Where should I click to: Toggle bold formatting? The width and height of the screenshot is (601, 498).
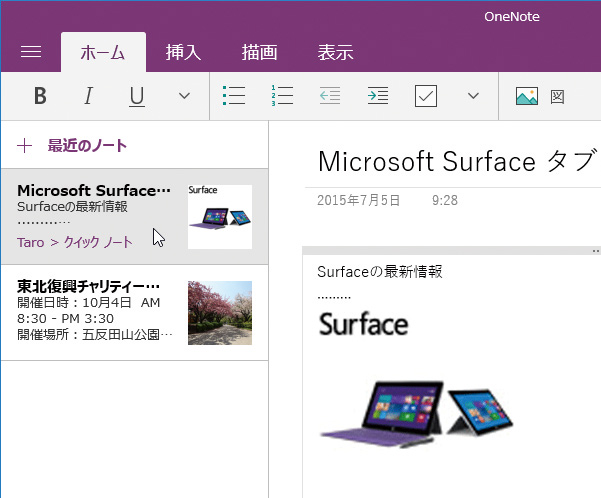(x=40, y=96)
